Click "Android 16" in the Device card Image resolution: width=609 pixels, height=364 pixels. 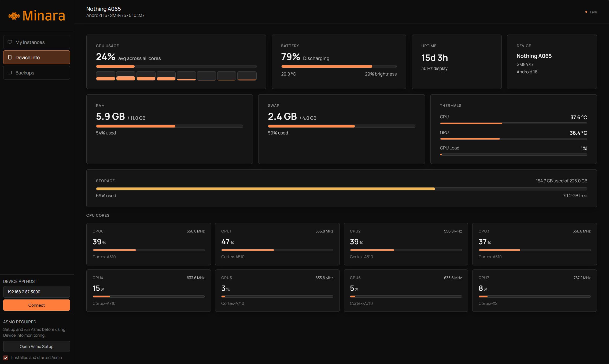click(527, 72)
